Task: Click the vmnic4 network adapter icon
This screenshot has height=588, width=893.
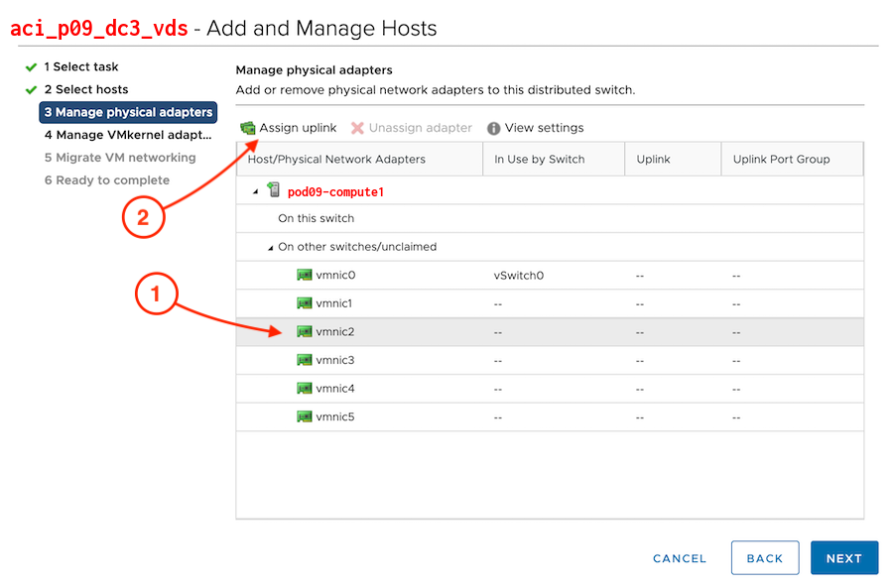Action: pyautogui.click(x=305, y=389)
